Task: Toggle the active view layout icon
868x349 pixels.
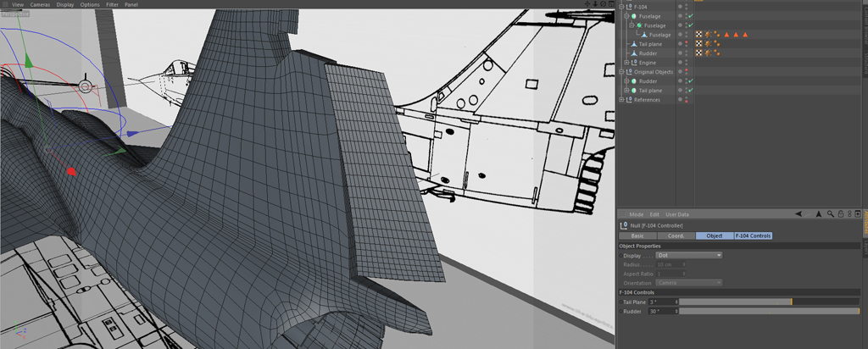Action: (x=610, y=4)
